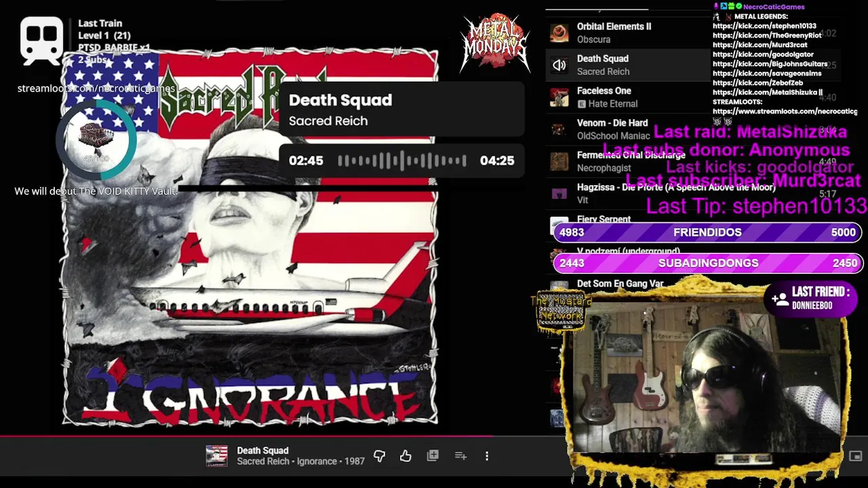Screen dimensions: 868x488
Task: Open the www.streamloots.com chat link
Action: point(785,111)
